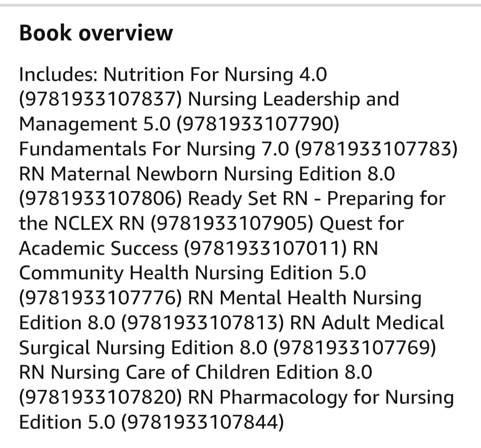
Task: Select ISBN 9781933107844 text
Action: [203, 422]
